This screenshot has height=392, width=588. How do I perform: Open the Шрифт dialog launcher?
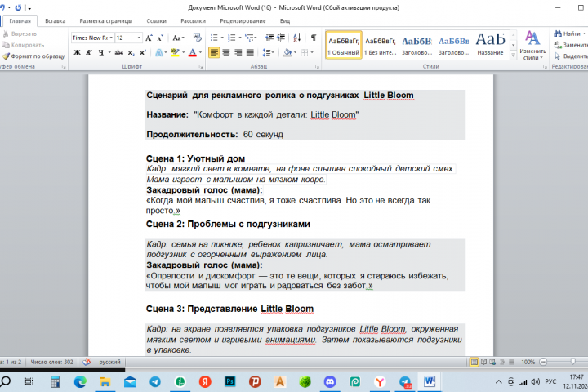tap(201, 66)
